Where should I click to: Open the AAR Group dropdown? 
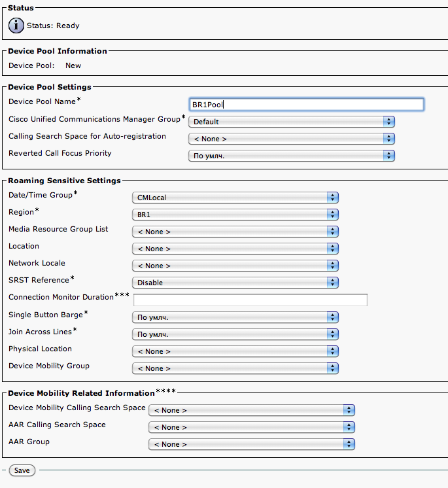252,444
